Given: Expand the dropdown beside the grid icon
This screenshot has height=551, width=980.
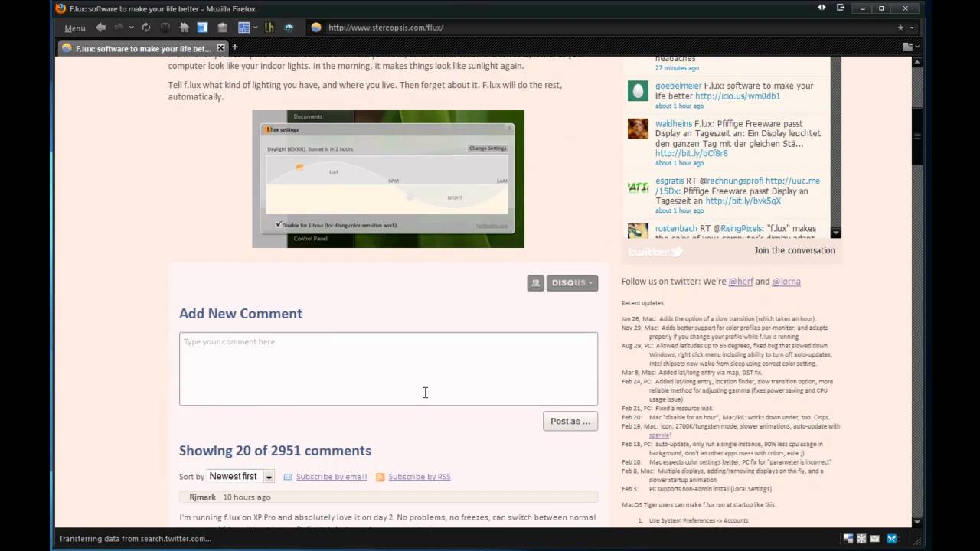Looking at the screenshot, I should pyautogui.click(x=256, y=28).
